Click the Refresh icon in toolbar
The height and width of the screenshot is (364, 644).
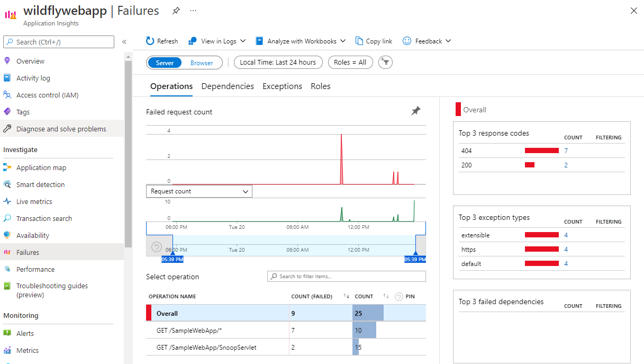coord(150,41)
